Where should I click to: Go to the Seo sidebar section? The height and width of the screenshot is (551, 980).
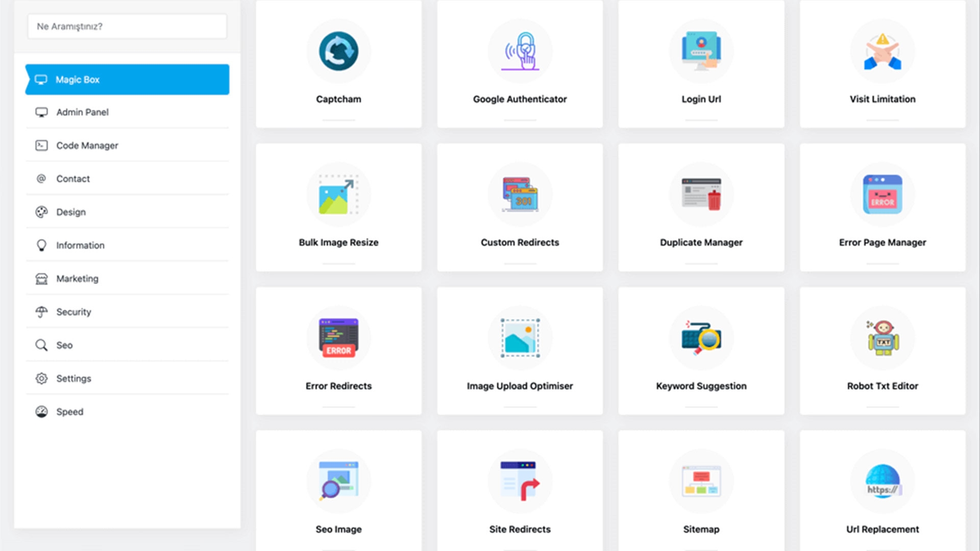[x=65, y=345]
